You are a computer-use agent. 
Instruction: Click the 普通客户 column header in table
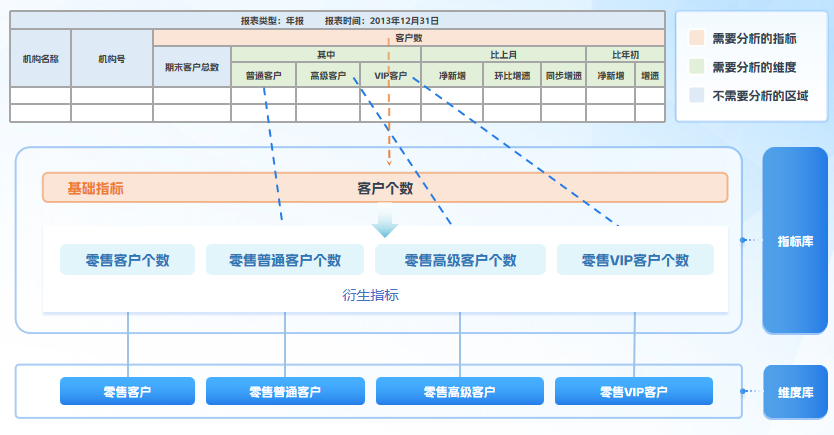[264, 76]
